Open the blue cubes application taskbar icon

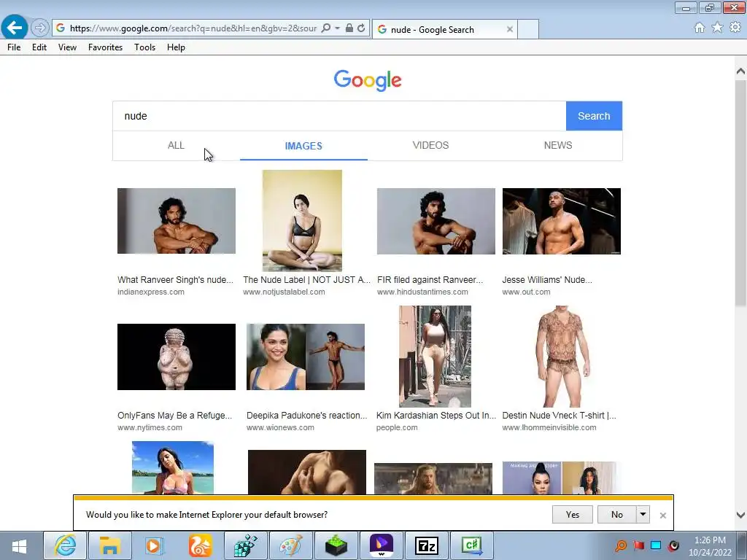(245, 545)
